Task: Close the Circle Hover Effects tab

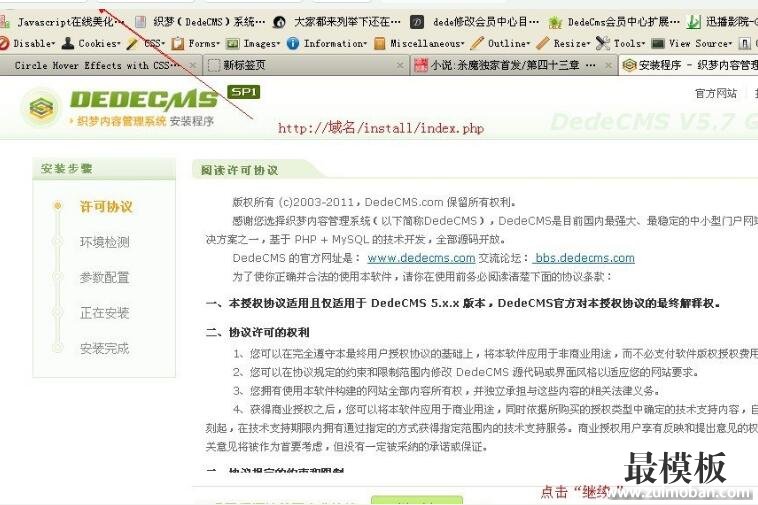Action: click(x=193, y=65)
